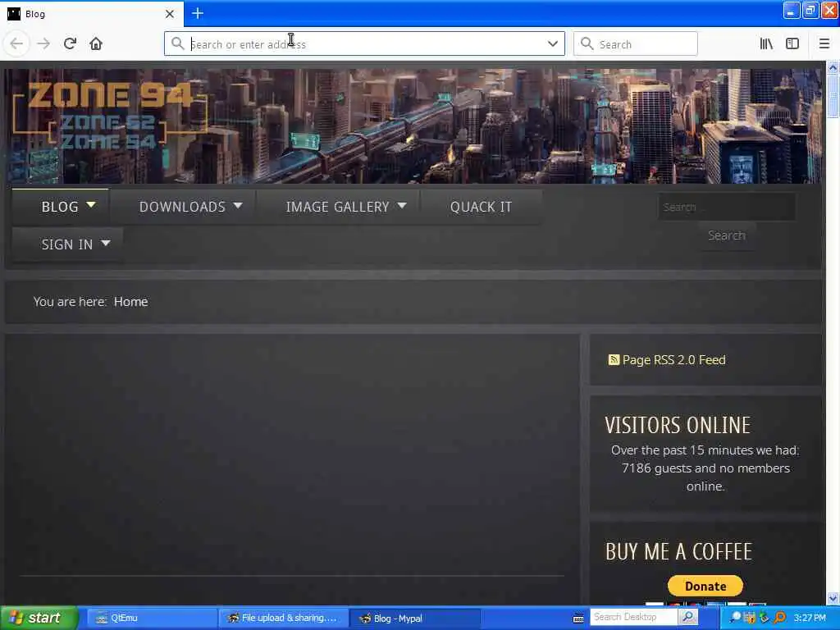Click the on-screen keyboard taskbar icon
The image size is (840, 630).
click(578, 619)
